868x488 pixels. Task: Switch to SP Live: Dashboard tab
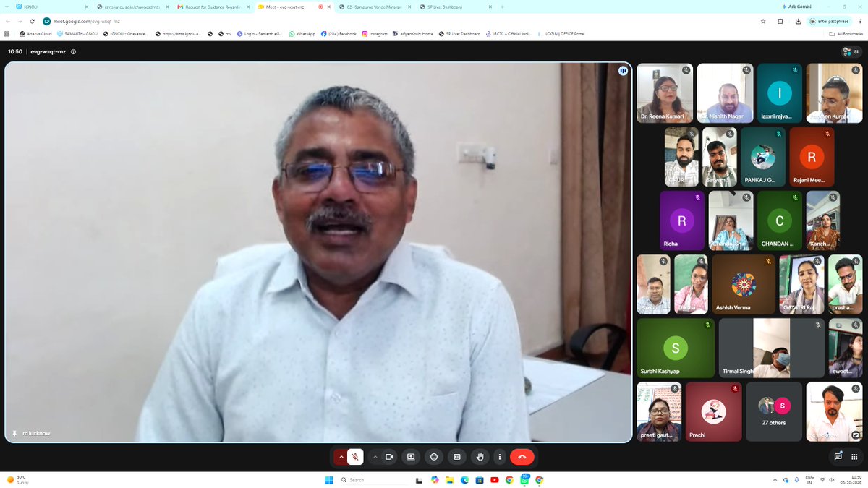(x=454, y=7)
